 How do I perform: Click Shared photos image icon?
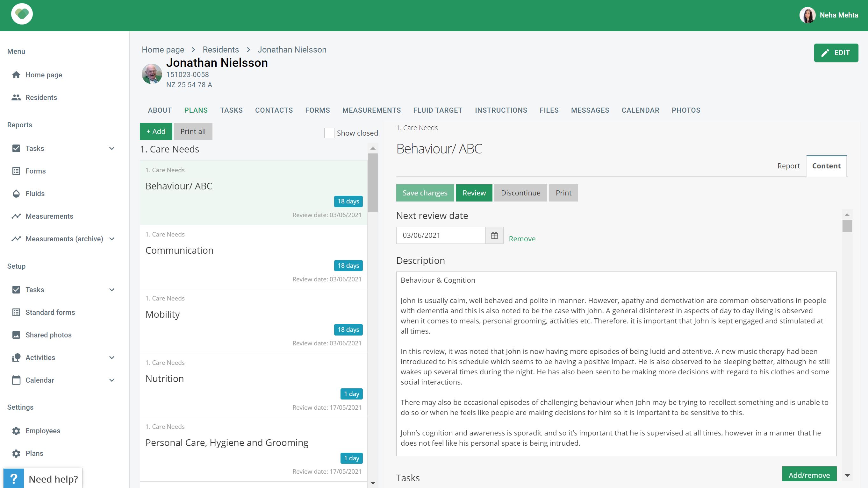16,335
